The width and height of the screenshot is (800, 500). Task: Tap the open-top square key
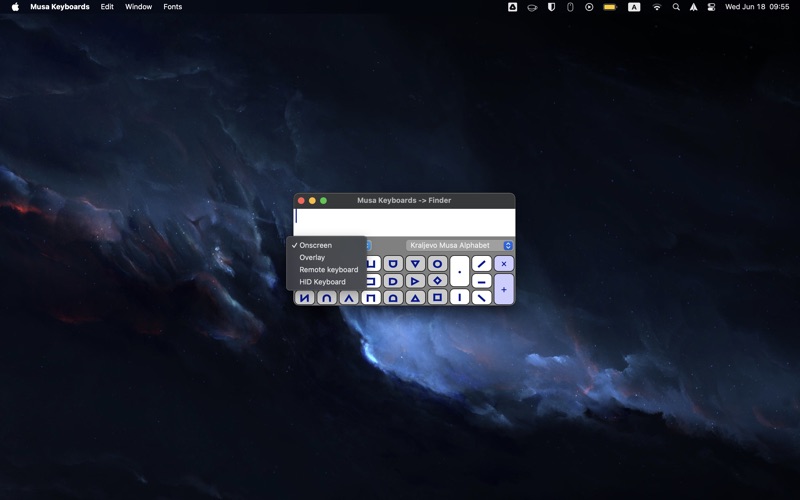[373, 264]
